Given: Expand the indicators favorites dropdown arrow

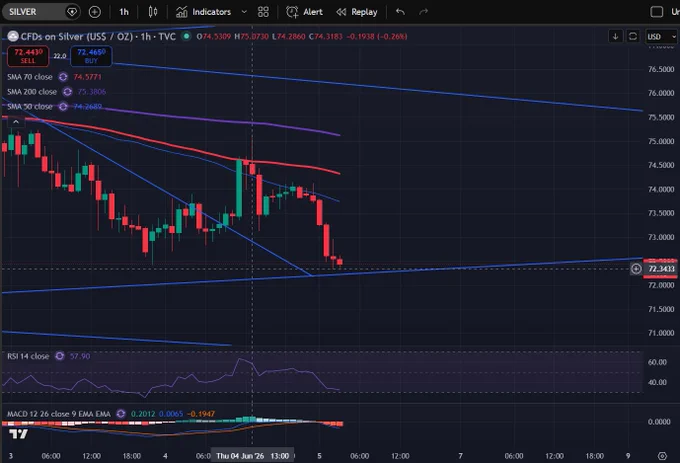Looking at the screenshot, I should (x=244, y=12).
